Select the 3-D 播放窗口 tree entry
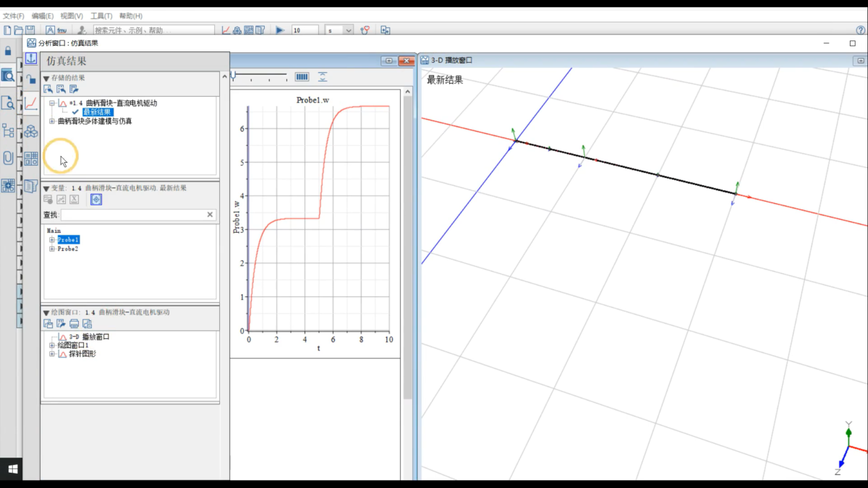868x488 pixels. [89, 337]
